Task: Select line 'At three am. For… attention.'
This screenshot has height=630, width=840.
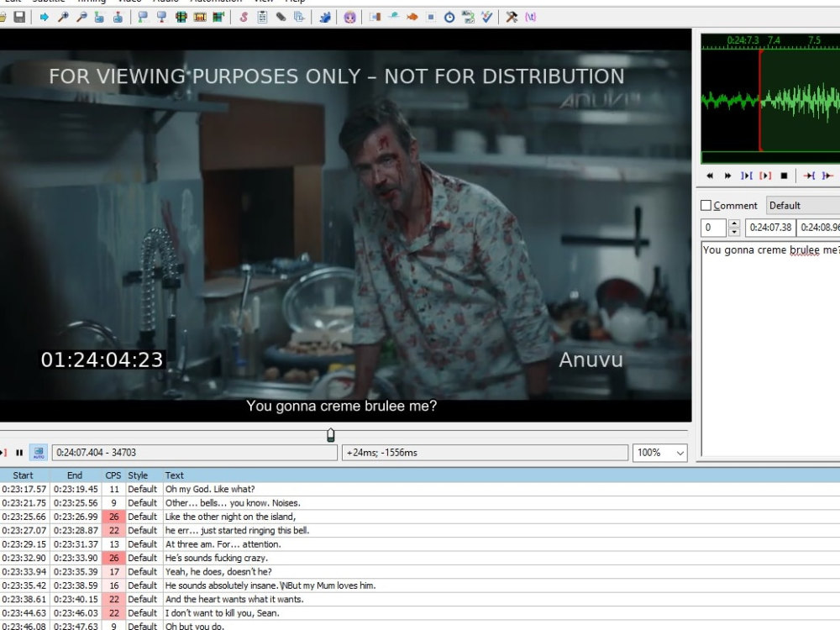Action: click(x=420, y=543)
